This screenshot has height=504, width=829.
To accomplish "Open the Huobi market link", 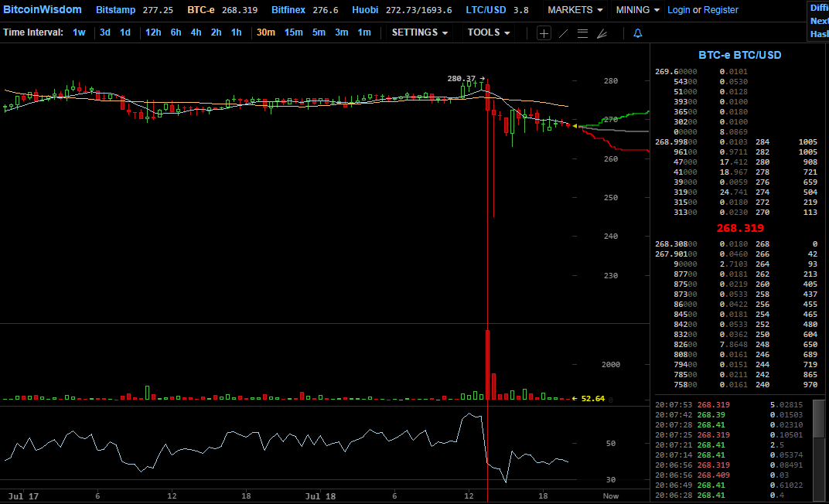I will (365, 10).
